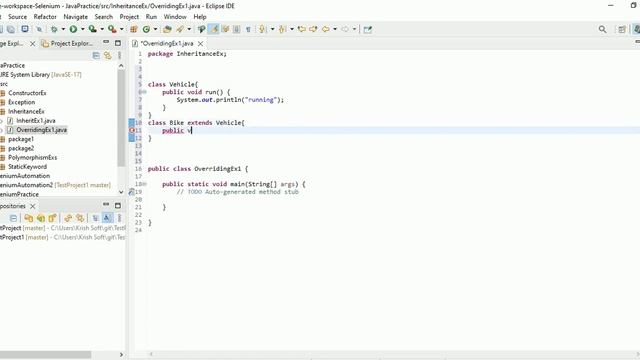Open the Run button dropdown arrow
The height and width of the screenshot is (360, 640).
pos(82,29)
